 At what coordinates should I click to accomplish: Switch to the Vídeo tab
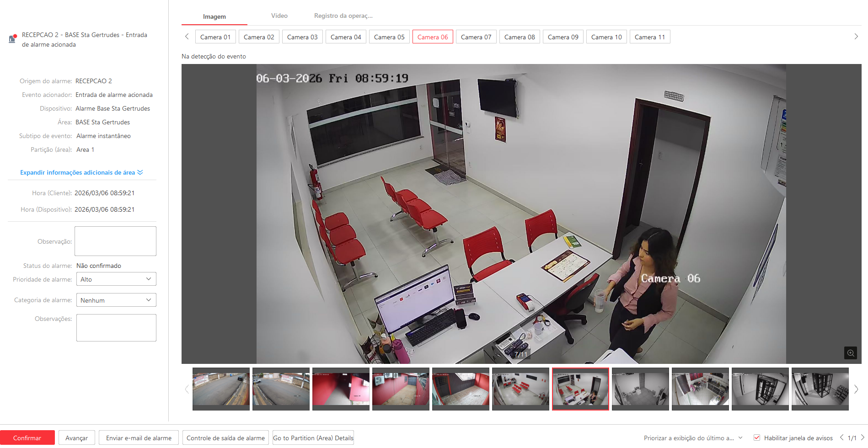point(279,16)
